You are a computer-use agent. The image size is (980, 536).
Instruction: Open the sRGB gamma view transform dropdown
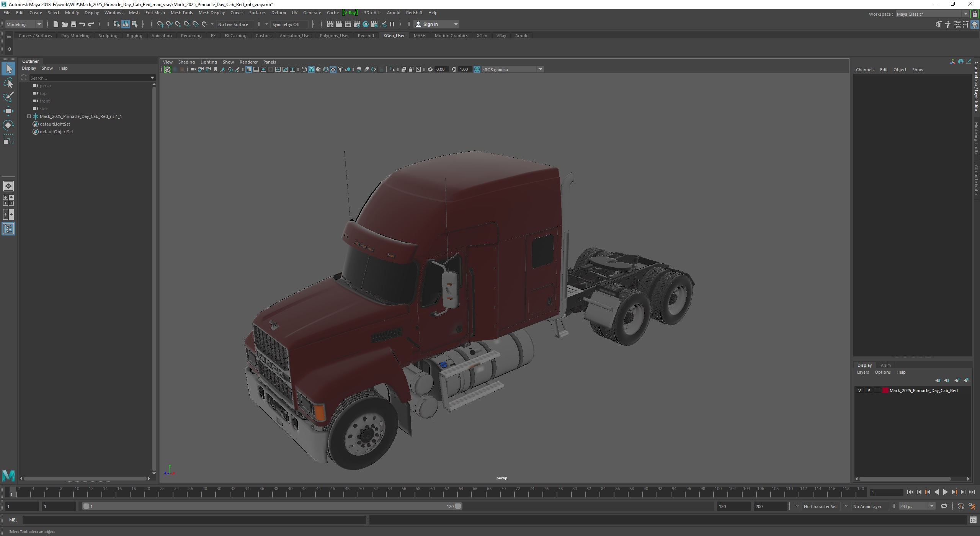512,69
